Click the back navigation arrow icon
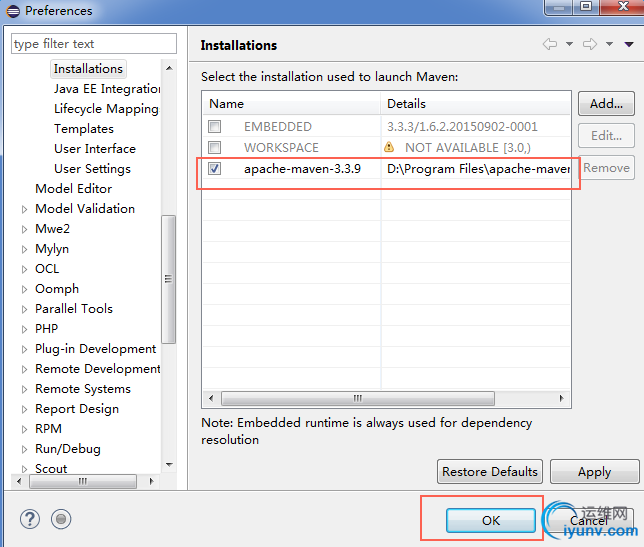The image size is (644, 547). [550, 44]
